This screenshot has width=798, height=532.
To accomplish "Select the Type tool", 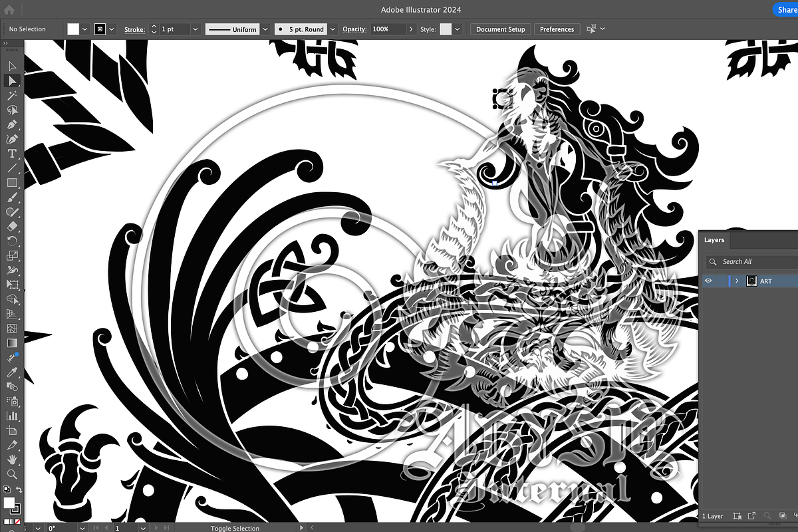I will tap(12, 154).
